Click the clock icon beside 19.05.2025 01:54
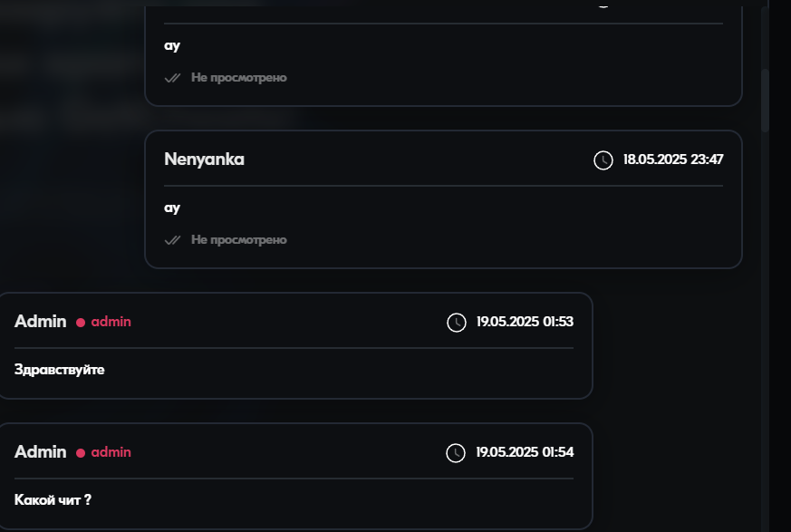The image size is (791, 532). [456, 452]
